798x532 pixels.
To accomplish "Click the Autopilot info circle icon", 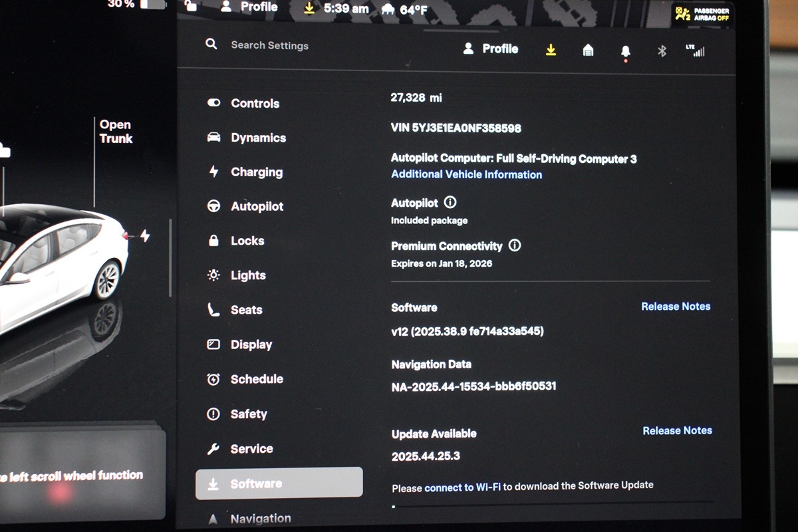I will (450, 202).
